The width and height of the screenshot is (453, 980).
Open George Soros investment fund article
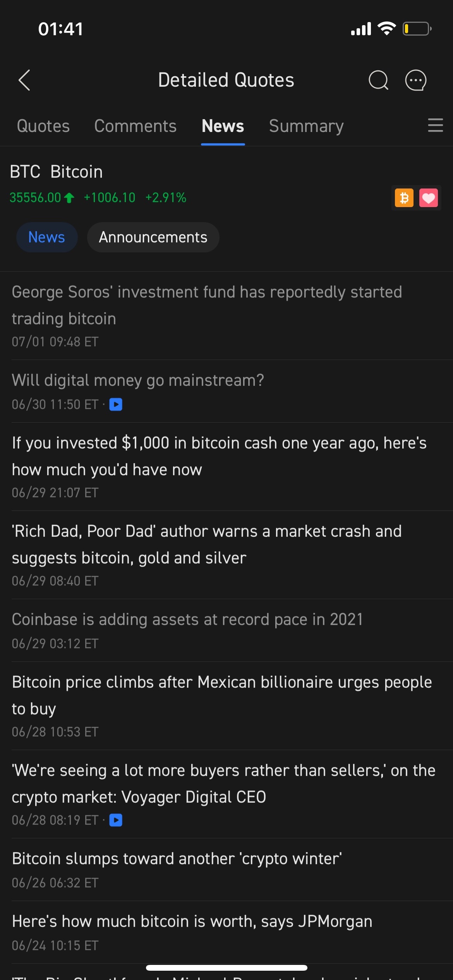(x=207, y=305)
